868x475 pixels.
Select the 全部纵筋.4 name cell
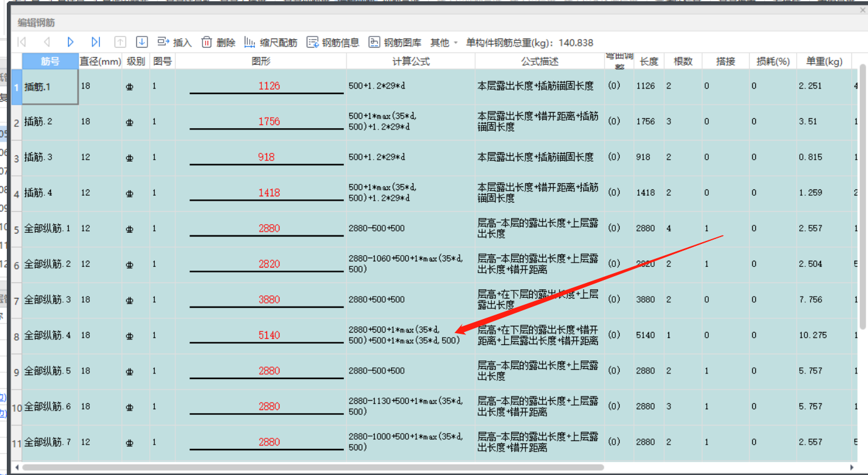50,335
